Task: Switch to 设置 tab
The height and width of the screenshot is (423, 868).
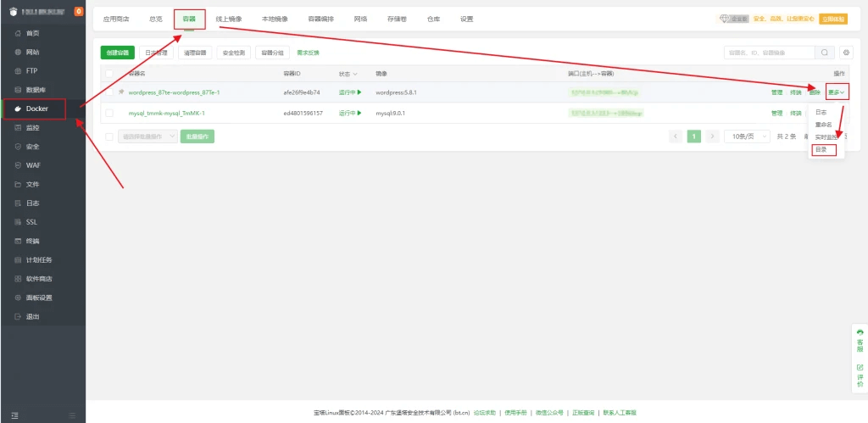Action: click(467, 19)
